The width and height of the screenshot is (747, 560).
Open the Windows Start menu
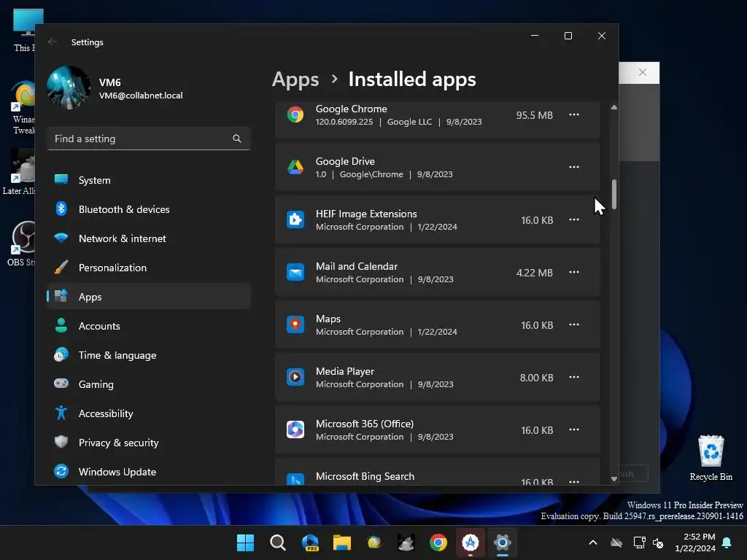(245, 542)
